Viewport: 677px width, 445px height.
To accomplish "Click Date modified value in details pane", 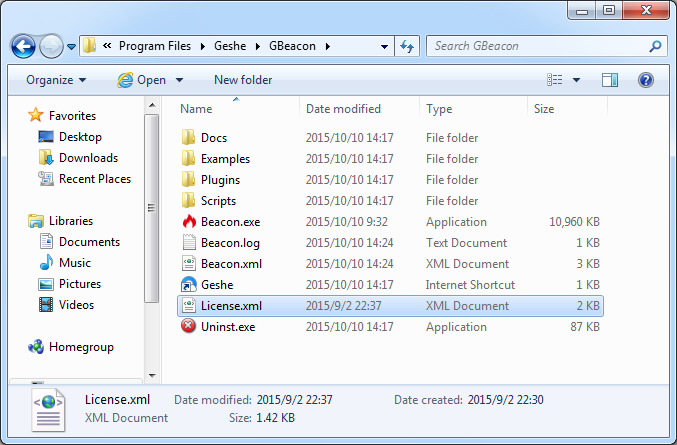I will (294, 400).
